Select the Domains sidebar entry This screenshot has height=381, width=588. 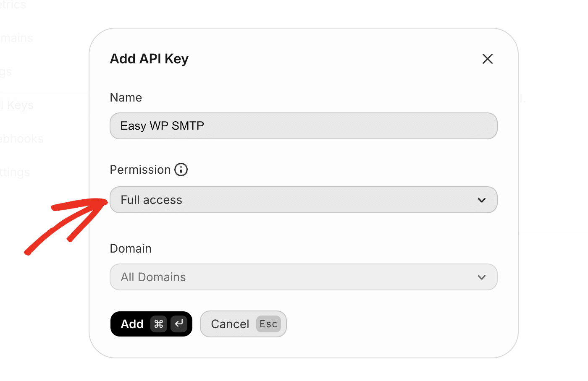tap(16, 38)
